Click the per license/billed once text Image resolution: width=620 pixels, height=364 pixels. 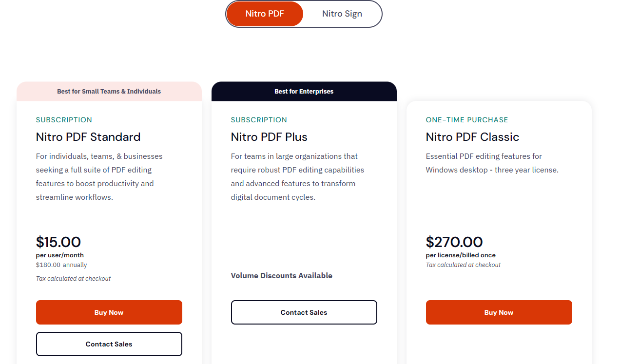pos(461,255)
